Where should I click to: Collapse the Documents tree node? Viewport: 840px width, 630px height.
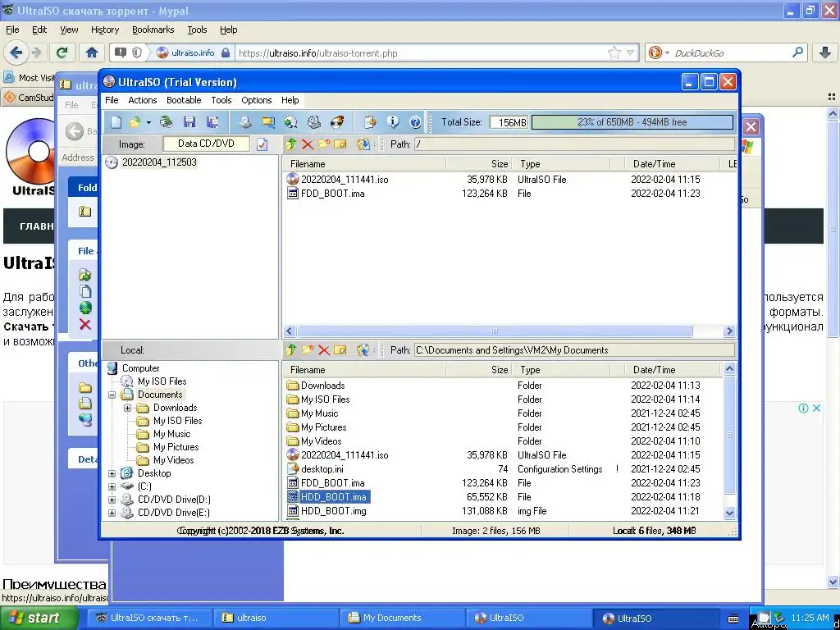pyautogui.click(x=112, y=395)
